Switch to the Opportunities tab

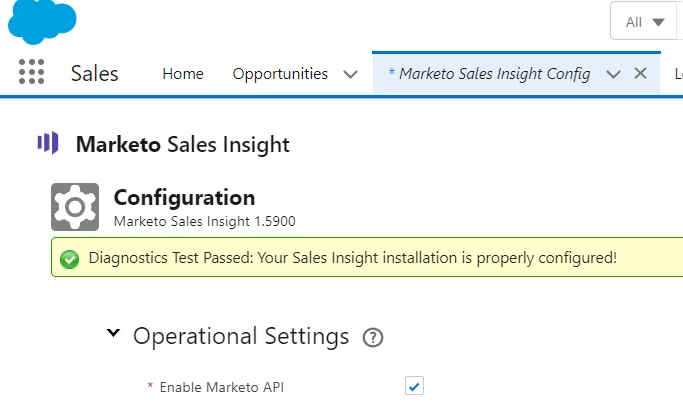point(280,73)
